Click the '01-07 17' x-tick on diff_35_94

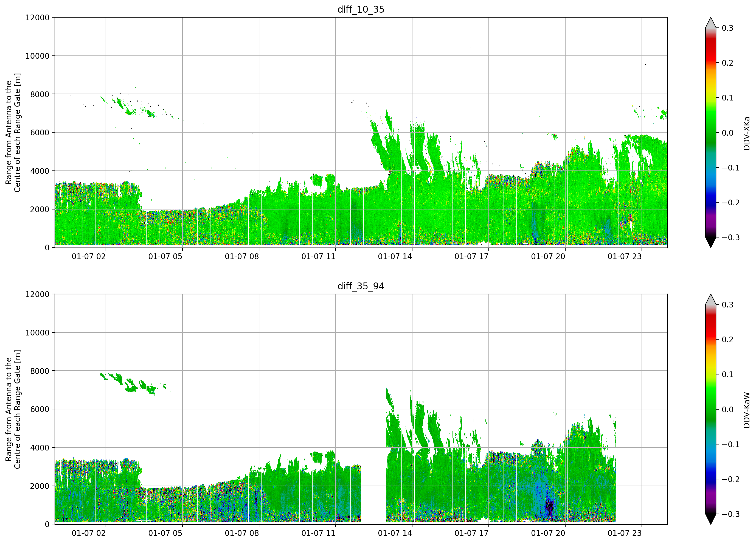471,533
